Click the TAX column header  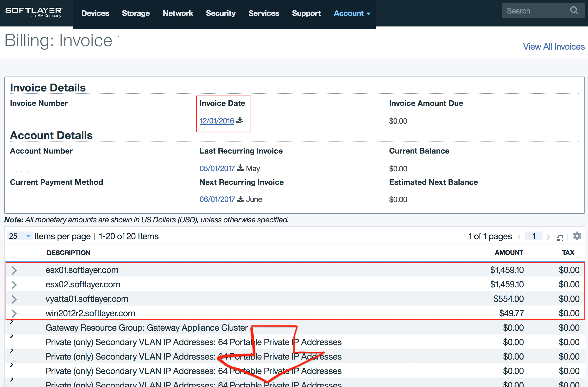[x=568, y=253]
